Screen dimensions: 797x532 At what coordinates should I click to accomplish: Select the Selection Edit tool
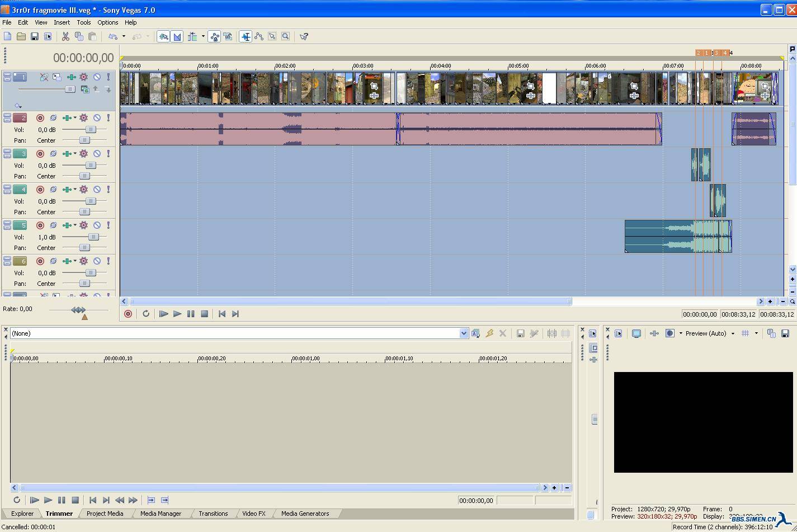272,36
